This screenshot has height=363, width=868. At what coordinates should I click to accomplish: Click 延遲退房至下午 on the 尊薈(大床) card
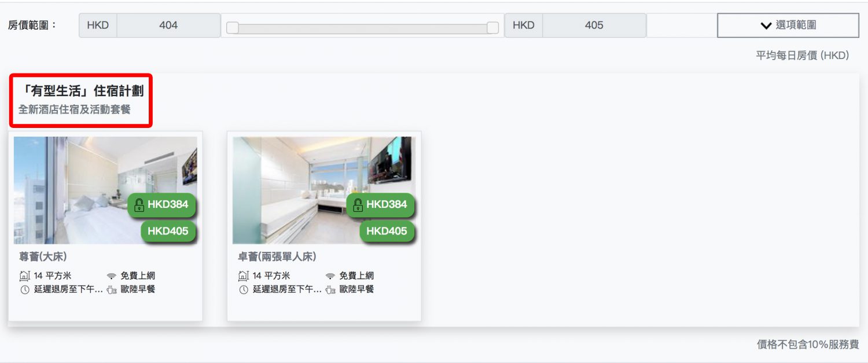point(68,289)
